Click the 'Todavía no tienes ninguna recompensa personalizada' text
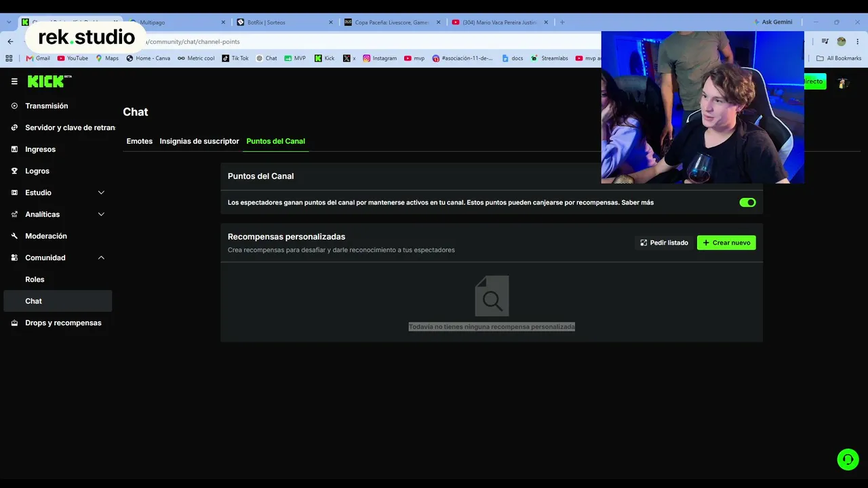This screenshot has height=488, width=868. pos(492,327)
